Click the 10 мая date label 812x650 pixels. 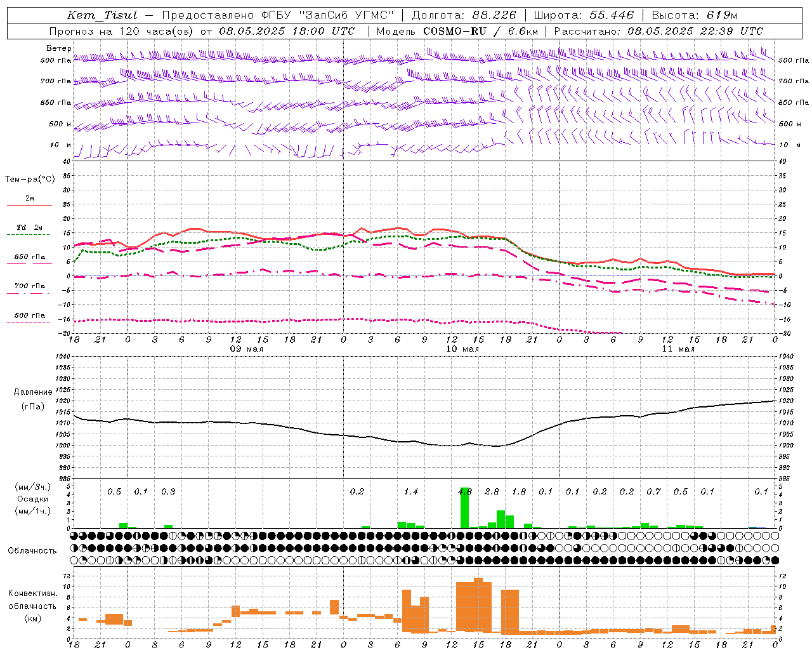click(x=462, y=349)
